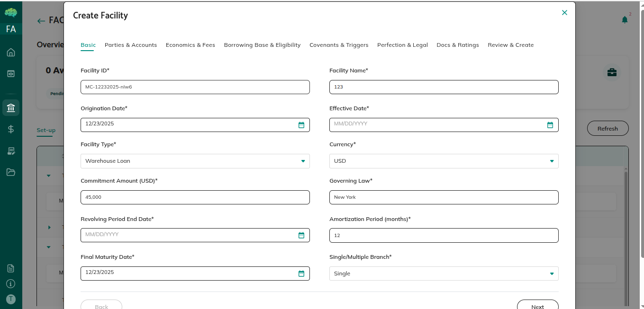Click the Facility Name text field

(444, 87)
